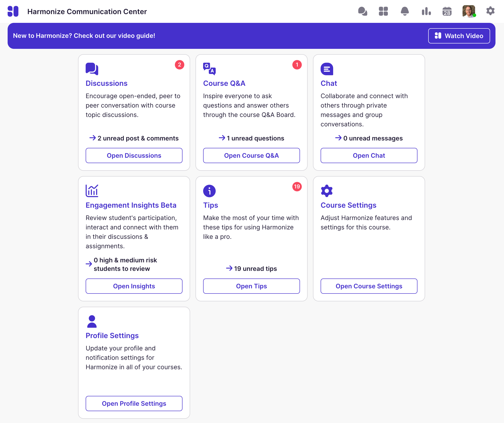Open the Course Settings heading link
Screen dimensions: 504x423
[x=348, y=205]
